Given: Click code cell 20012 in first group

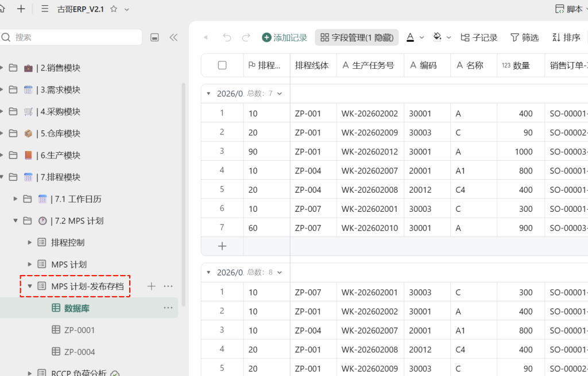Looking at the screenshot, I should coord(427,189).
